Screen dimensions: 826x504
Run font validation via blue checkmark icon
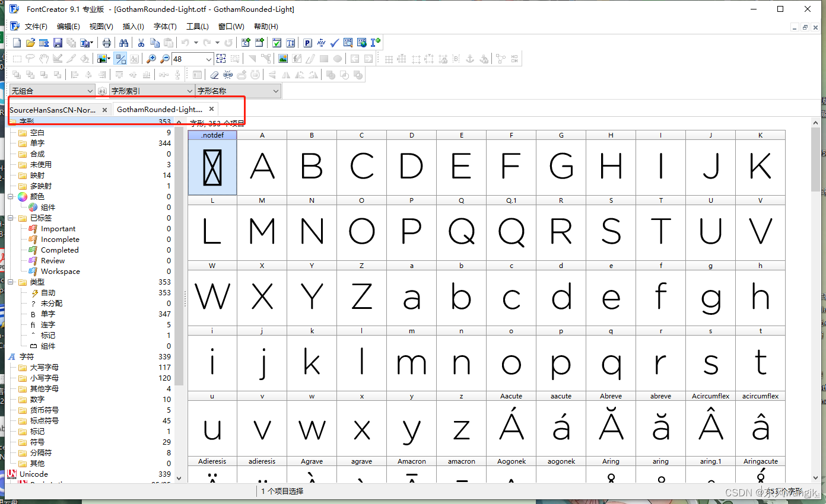coord(334,43)
